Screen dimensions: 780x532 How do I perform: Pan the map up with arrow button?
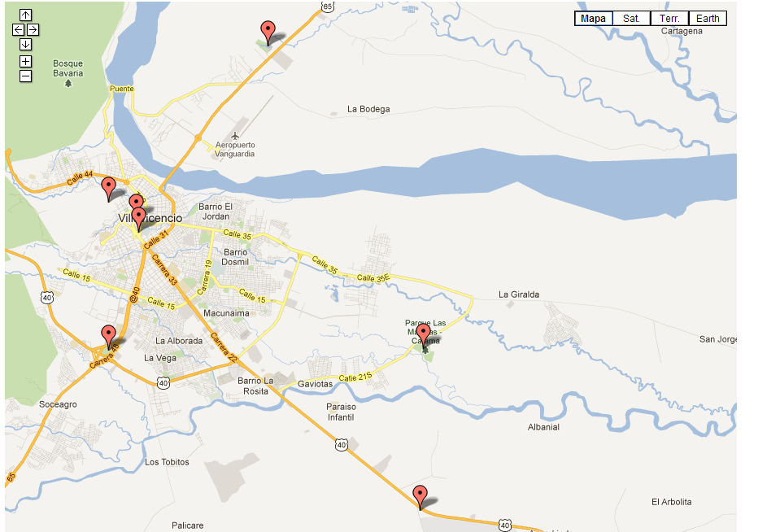[25, 15]
